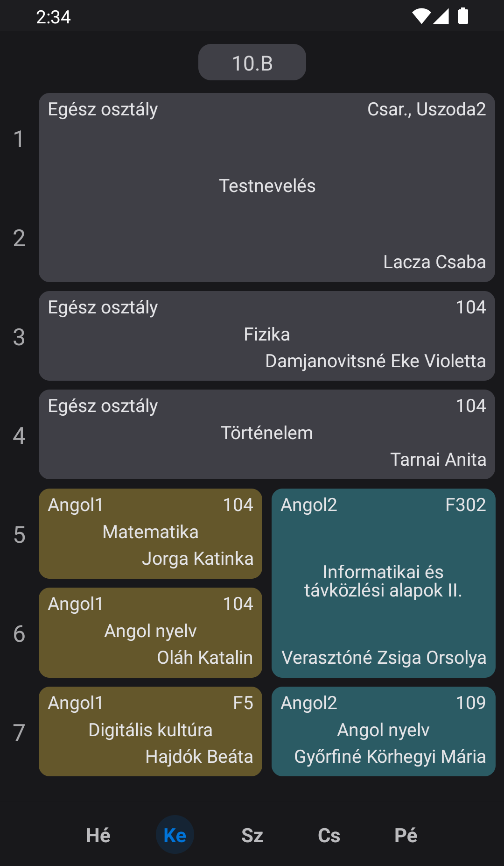Open the Cs day tab
This screenshot has width=504, height=866.
coord(329,835)
